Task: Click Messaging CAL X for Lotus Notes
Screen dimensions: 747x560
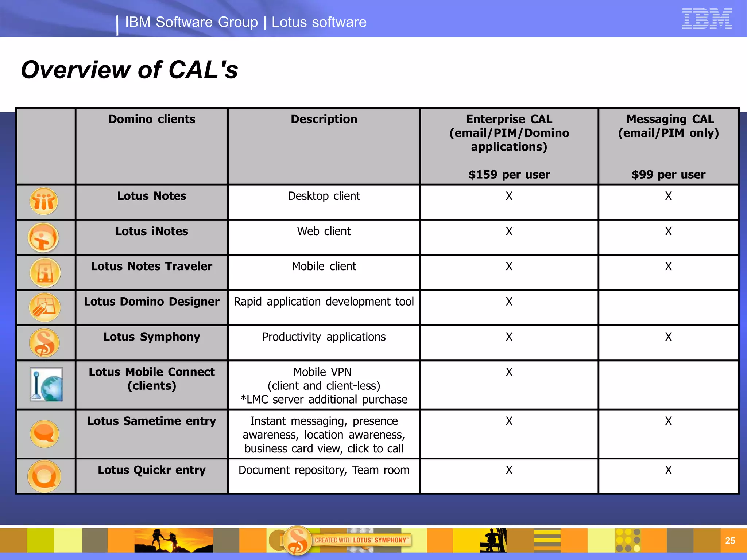Action: [x=669, y=196]
